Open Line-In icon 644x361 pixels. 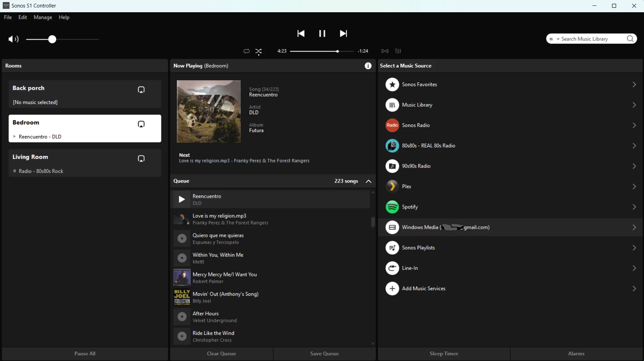point(392,268)
